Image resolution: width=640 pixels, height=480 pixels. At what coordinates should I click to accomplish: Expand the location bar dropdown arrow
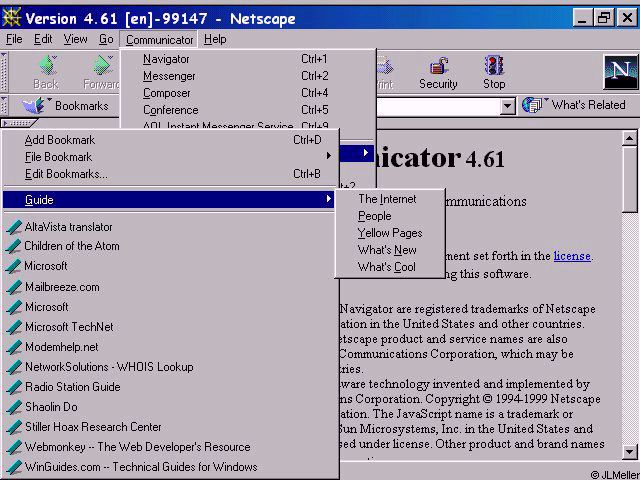click(507, 106)
